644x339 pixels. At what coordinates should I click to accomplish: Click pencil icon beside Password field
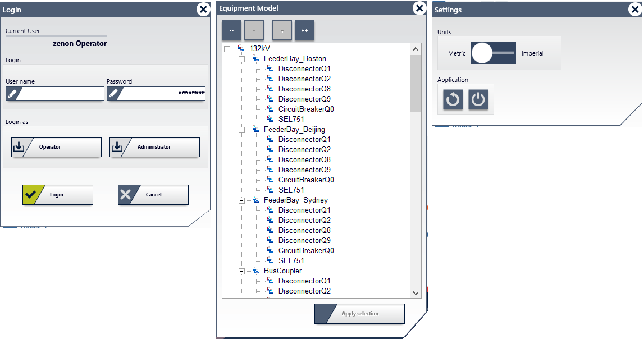(114, 94)
